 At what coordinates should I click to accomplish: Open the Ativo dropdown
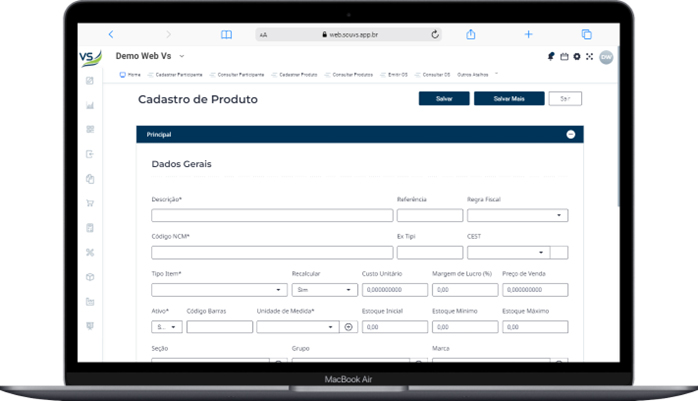(x=166, y=327)
